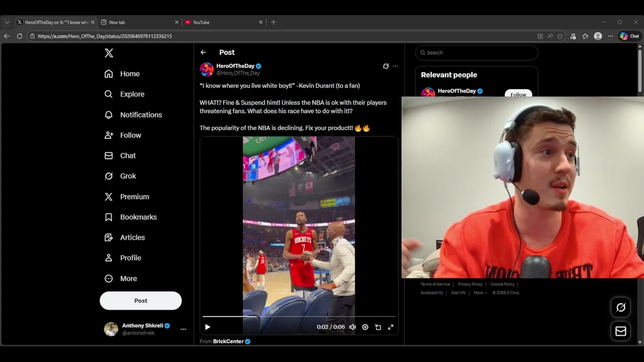Open post three-dot more menu
The width and height of the screenshot is (644, 362).
(395, 66)
